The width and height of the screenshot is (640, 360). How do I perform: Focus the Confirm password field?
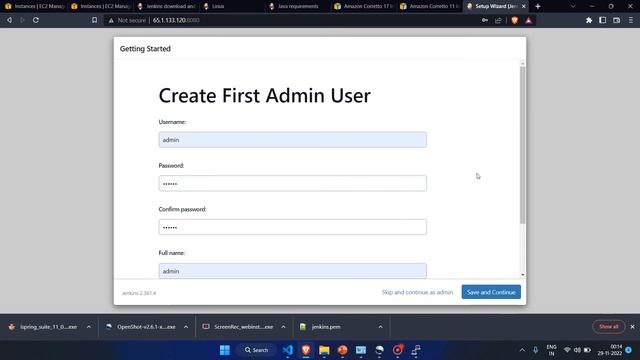(293, 227)
